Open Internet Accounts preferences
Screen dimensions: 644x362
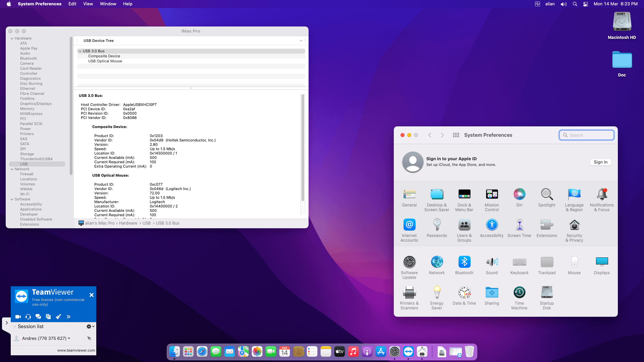tap(409, 230)
